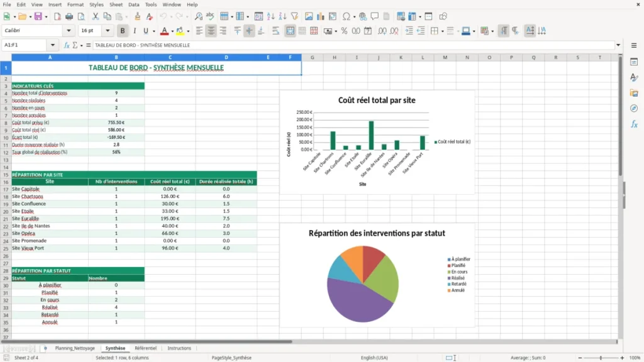Click the Export as PDF icon

[57, 16]
